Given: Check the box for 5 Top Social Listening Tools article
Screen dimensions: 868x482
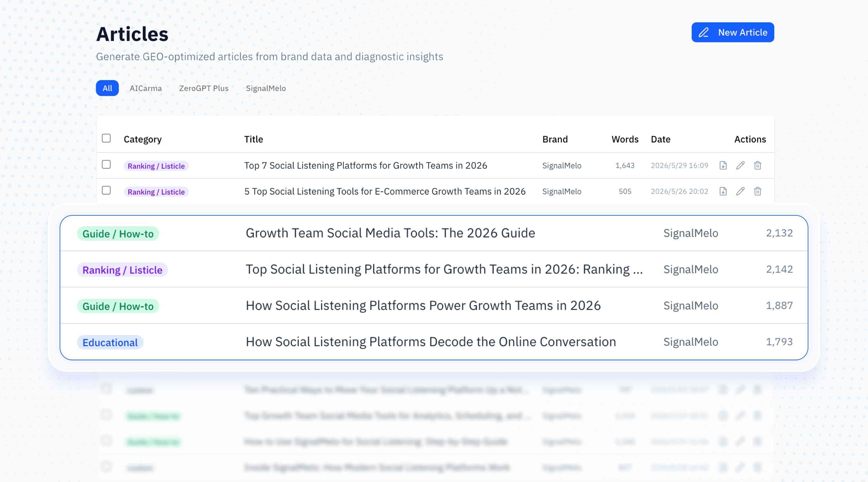Looking at the screenshot, I should click(x=106, y=190).
